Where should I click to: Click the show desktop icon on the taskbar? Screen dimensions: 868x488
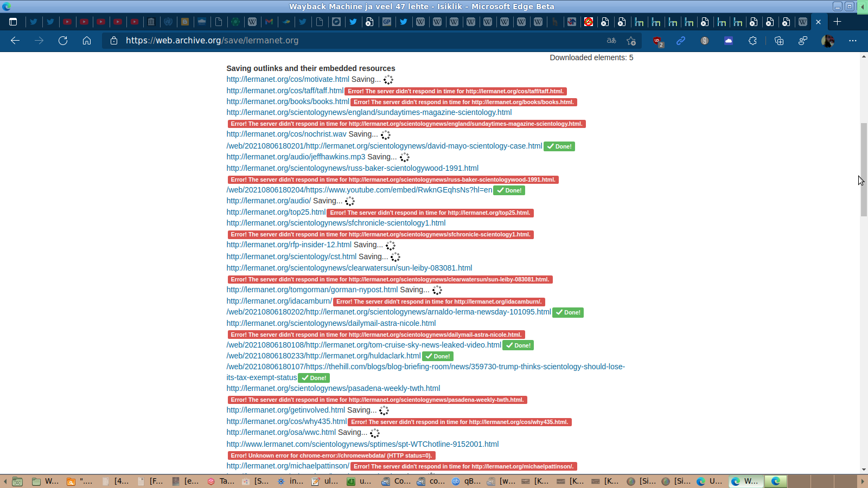(17, 481)
